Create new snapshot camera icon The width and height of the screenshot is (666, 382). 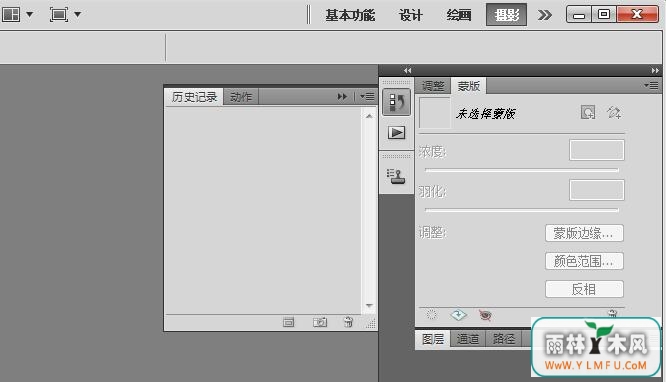320,323
